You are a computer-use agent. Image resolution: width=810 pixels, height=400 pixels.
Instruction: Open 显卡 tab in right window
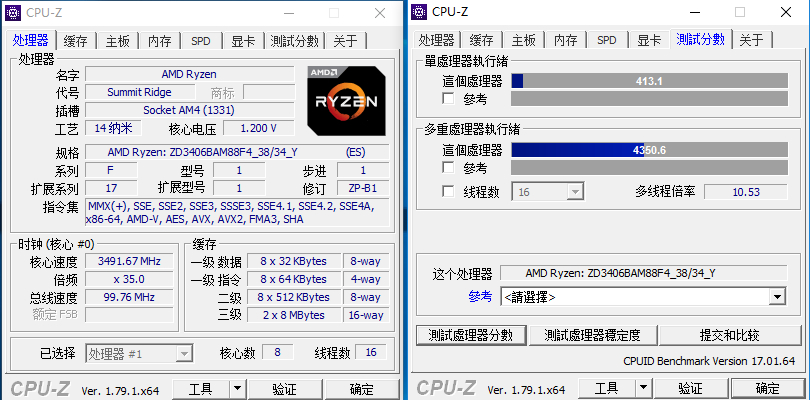649,40
